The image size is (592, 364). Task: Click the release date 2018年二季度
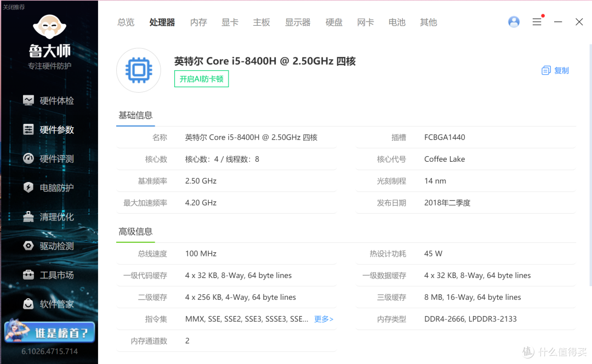coord(447,203)
